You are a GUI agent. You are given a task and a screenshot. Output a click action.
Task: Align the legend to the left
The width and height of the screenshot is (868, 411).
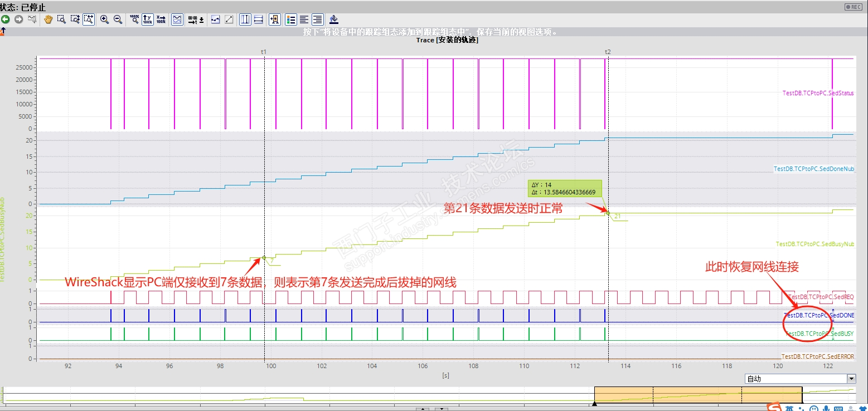coord(304,19)
